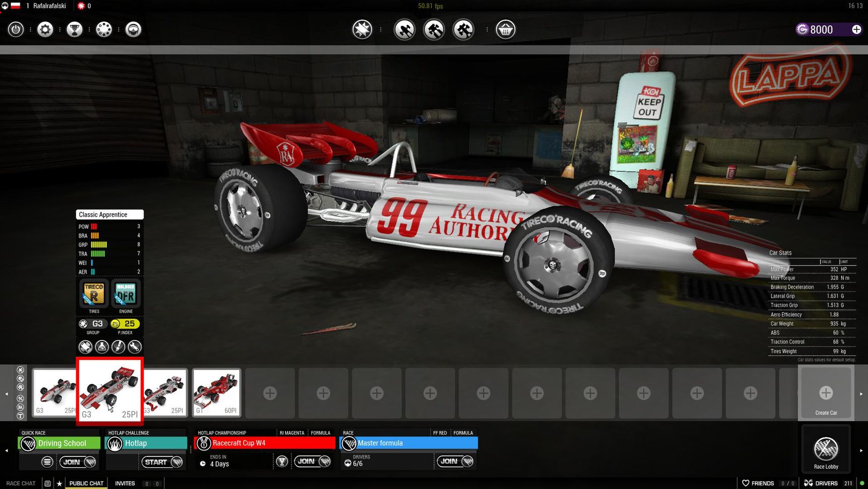The image size is (868, 489).
Task: Click the double hammer workshop icon
Action: click(x=434, y=29)
